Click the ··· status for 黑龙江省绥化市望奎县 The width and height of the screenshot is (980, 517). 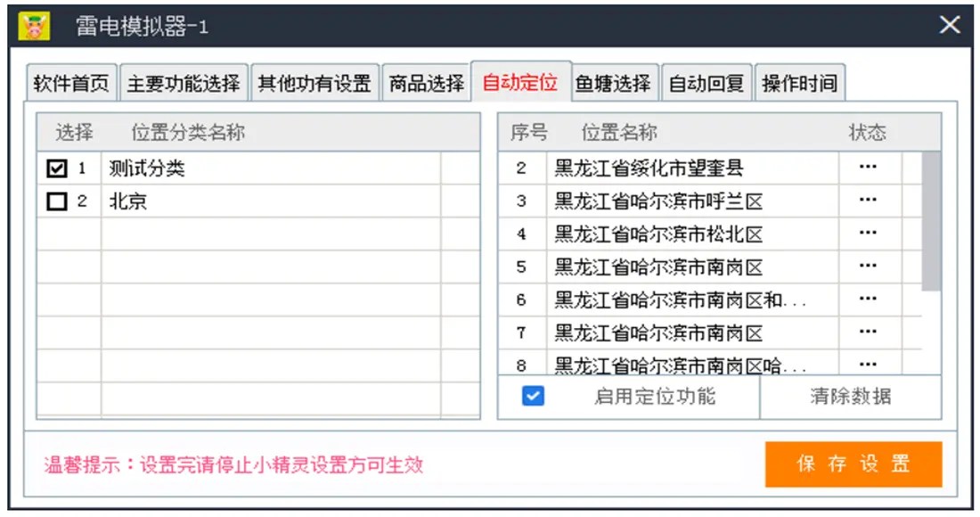[868, 168]
